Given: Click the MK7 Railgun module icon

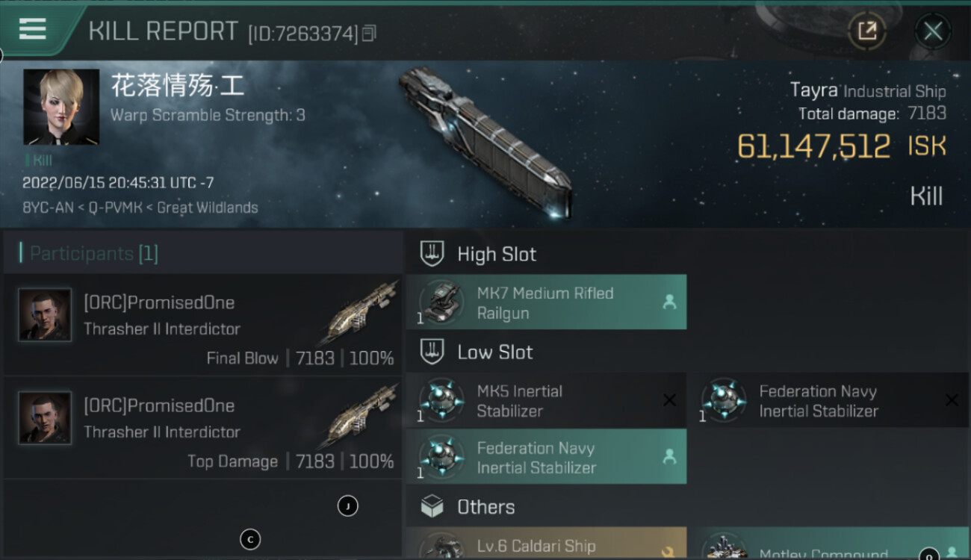Looking at the screenshot, I should [441, 302].
